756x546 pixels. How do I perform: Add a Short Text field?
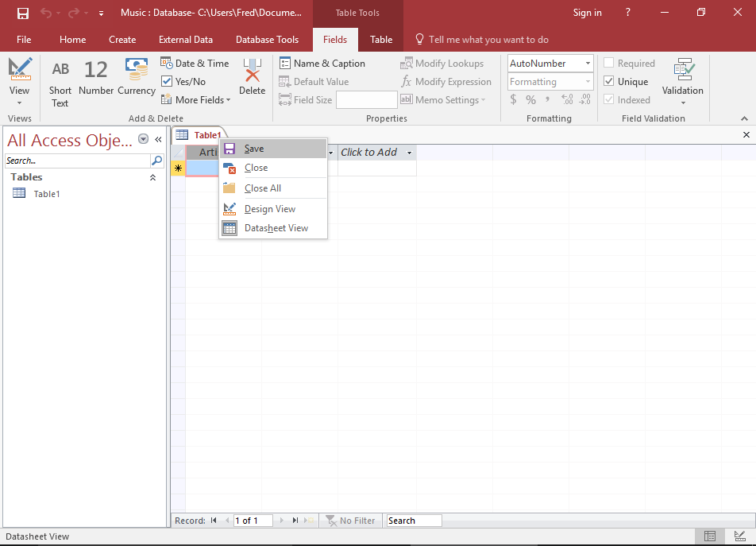click(x=60, y=83)
